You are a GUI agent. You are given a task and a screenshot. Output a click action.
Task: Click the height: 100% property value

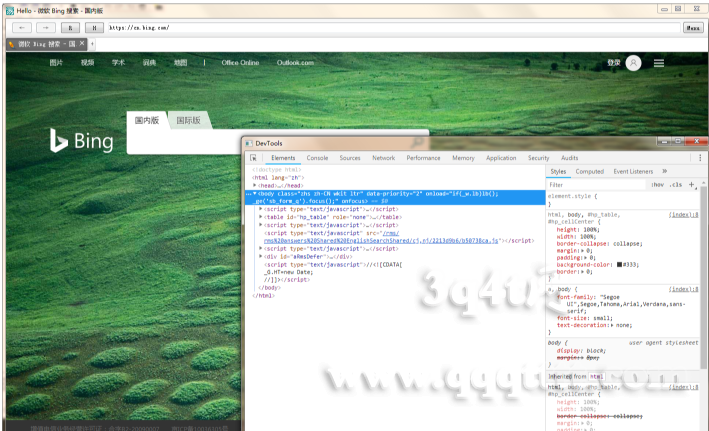click(x=590, y=230)
